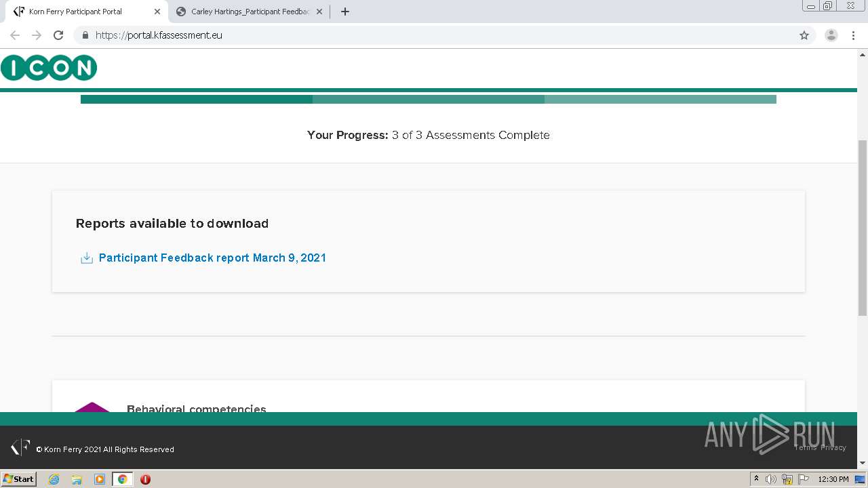
Task: Click the red stop-sign taskbar icon
Action: 145,479
